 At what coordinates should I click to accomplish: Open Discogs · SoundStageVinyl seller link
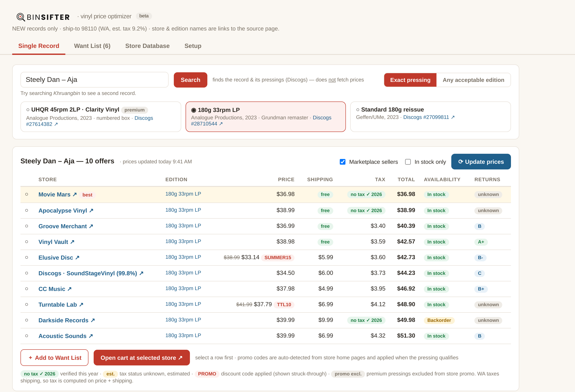(91, 273)
